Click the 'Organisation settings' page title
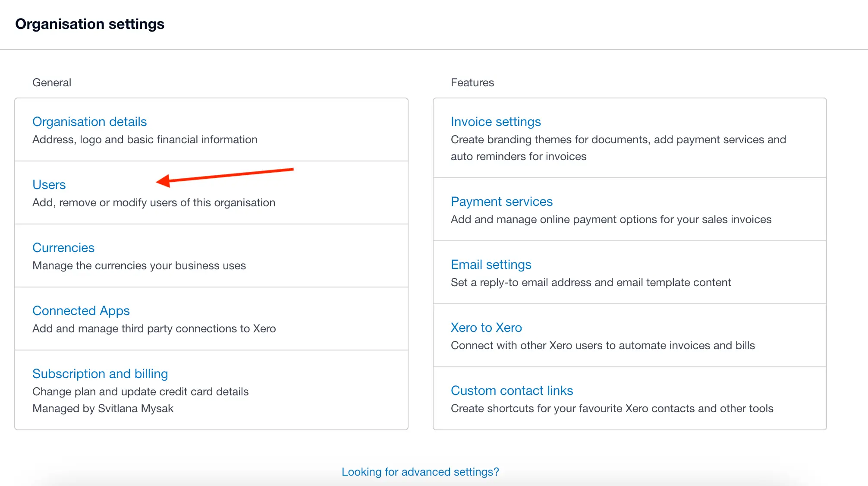The height and width of the screenshot is (486, 868). 90,24
